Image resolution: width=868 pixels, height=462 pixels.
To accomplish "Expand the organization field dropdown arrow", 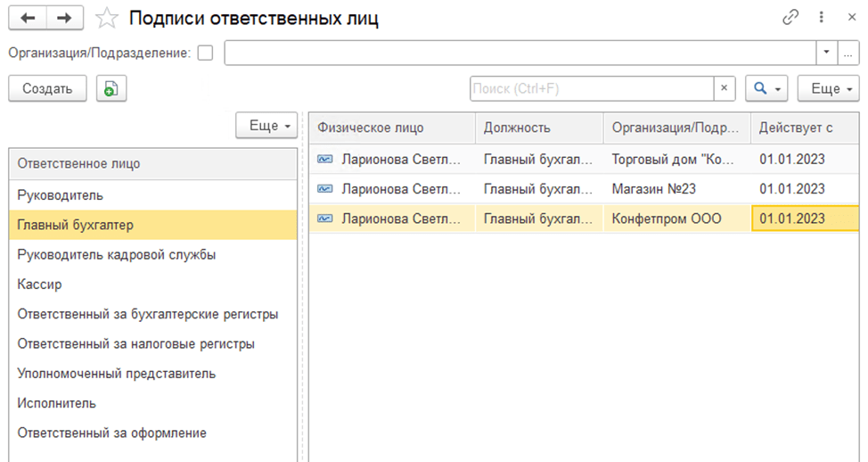I will pyautogui.click(x=827, y=53).
